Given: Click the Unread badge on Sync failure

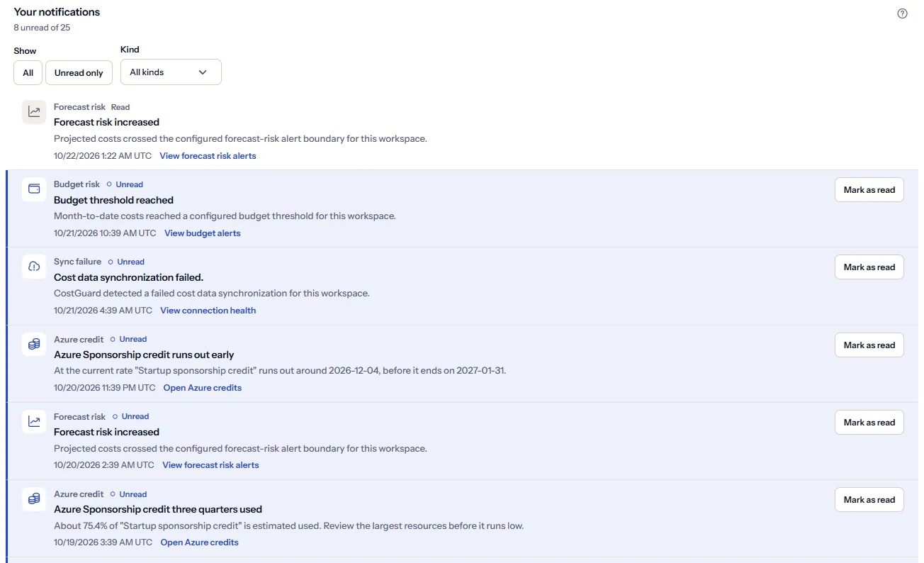Looking at the screenshot, I should coord(126,262).
